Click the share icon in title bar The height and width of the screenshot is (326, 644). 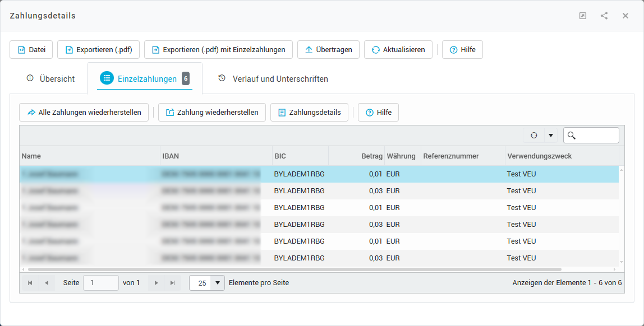604,16
